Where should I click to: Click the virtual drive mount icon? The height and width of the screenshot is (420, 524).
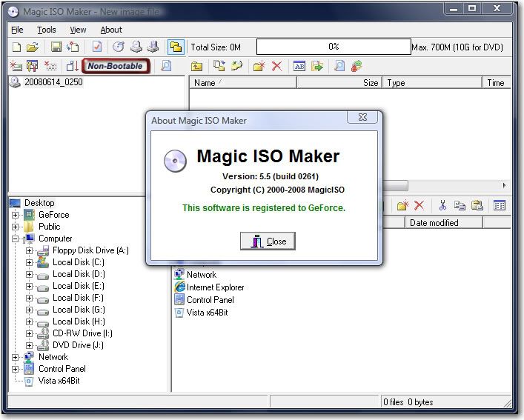click(x=153, y=47)
